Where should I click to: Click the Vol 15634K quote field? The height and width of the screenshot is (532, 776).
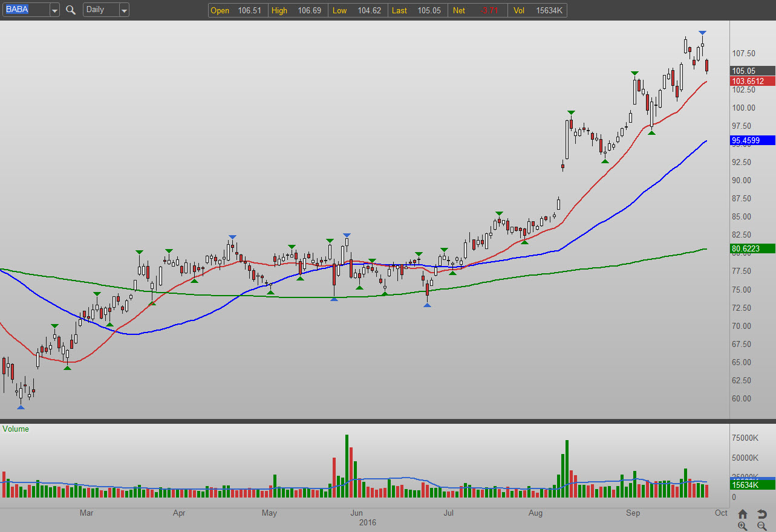(x=537, y=10)
